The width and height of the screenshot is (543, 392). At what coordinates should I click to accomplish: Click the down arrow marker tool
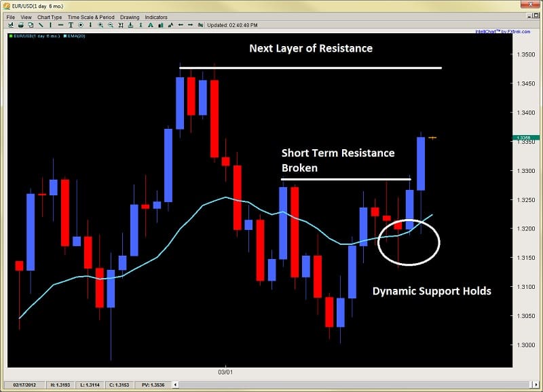(90, 25)
